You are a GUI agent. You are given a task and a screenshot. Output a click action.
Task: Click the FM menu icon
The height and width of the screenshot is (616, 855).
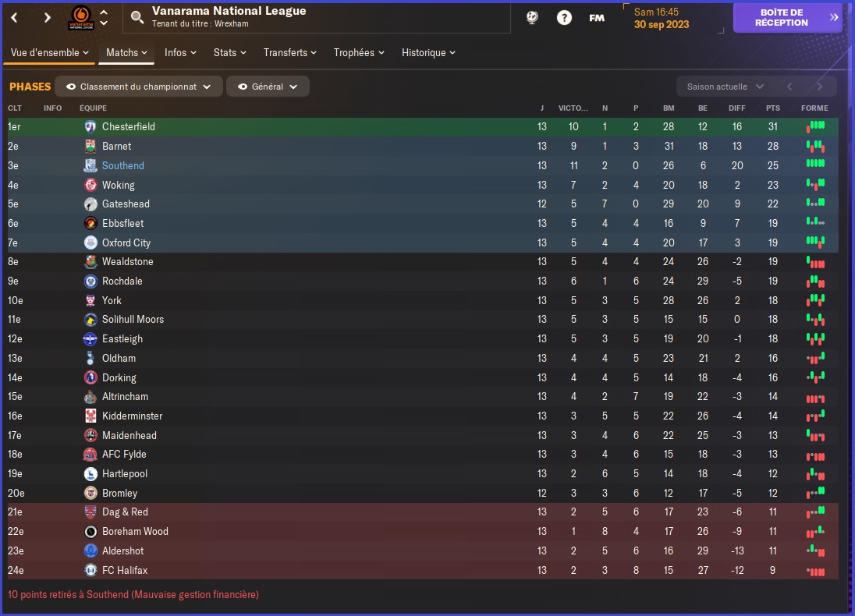(x=597, y=18)
